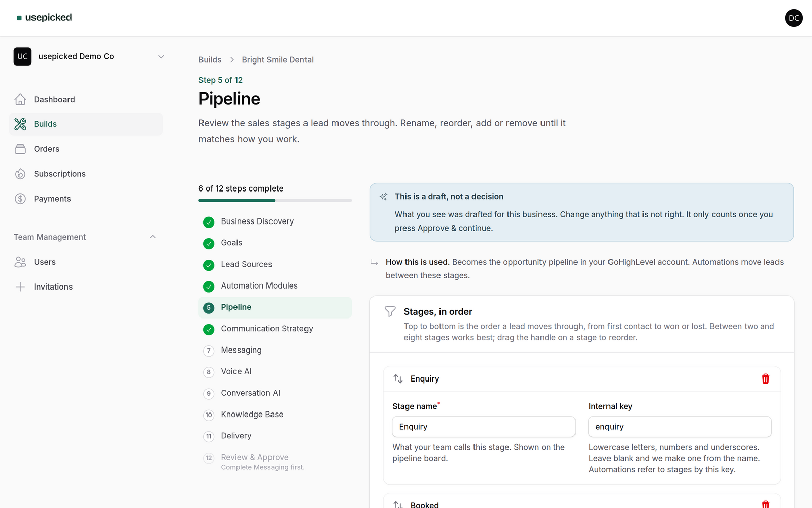This screenshot has width=812, height=508.
Task: Click the Orders box icon
Action: click(20, 149)
